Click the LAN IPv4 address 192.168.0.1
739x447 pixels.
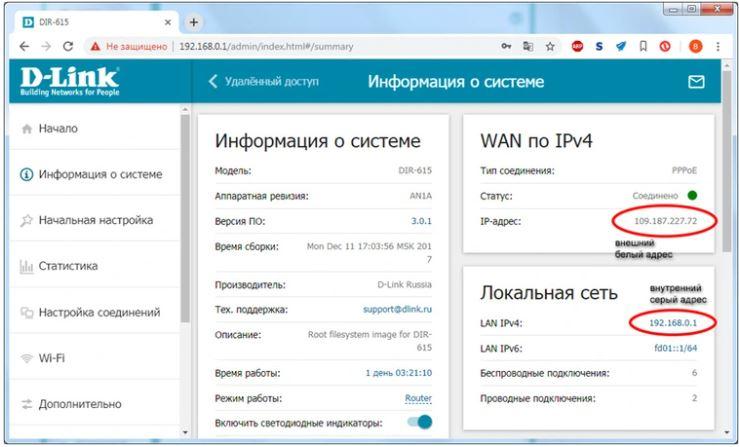click(x=673, y=323)
